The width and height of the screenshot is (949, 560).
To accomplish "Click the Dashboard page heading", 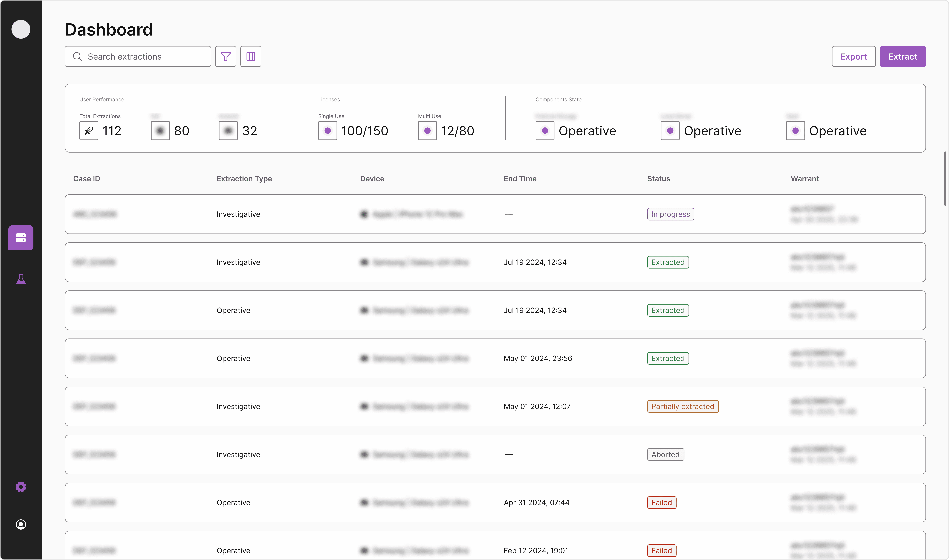I will 109,30.
